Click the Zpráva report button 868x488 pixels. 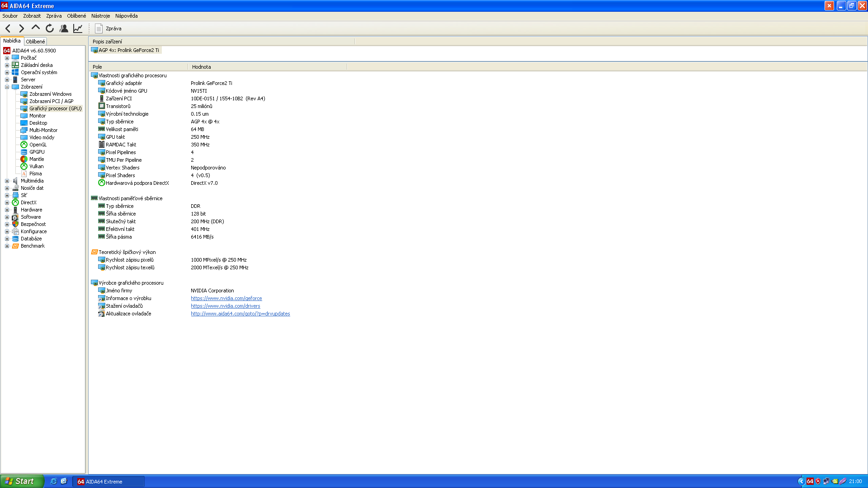(108, 28)
